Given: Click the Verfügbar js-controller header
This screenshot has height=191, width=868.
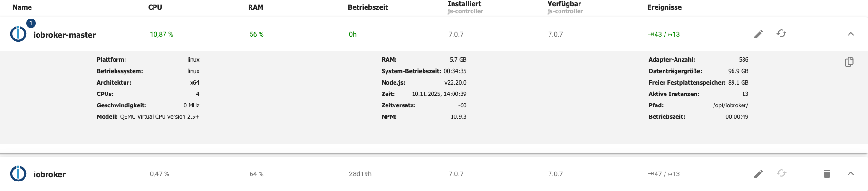Looking at the screenshot, I should point(564,7).
